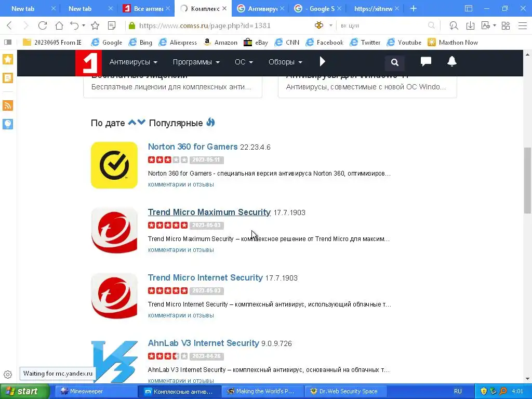Open translate options dropdown arrow

[x=495, y=25]
